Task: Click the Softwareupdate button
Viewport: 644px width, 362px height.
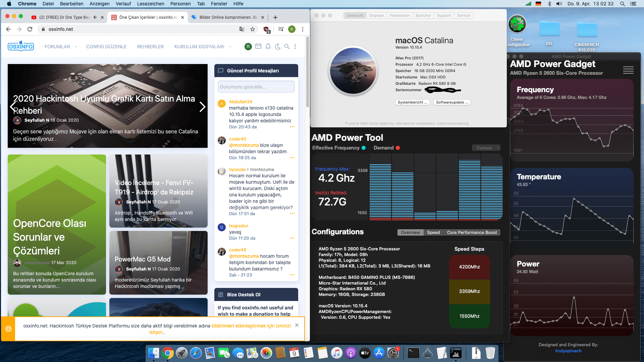Action: pyautogui.click(x=452, y=102)
